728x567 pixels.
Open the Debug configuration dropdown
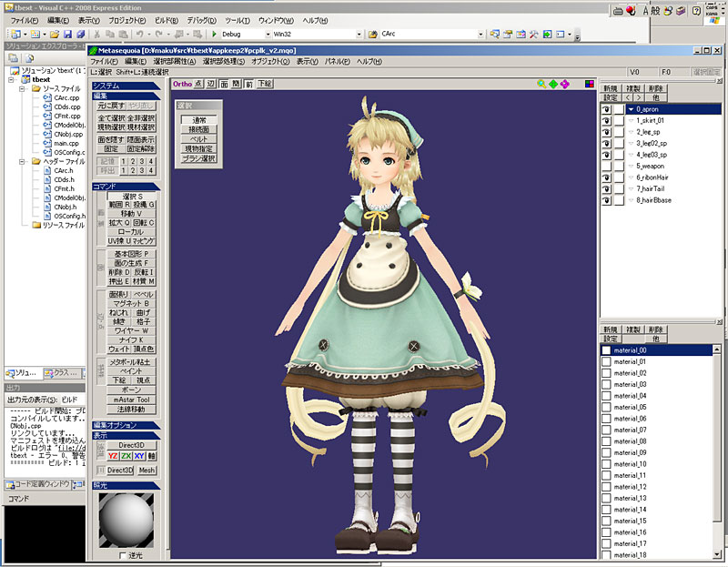point(268,35)
